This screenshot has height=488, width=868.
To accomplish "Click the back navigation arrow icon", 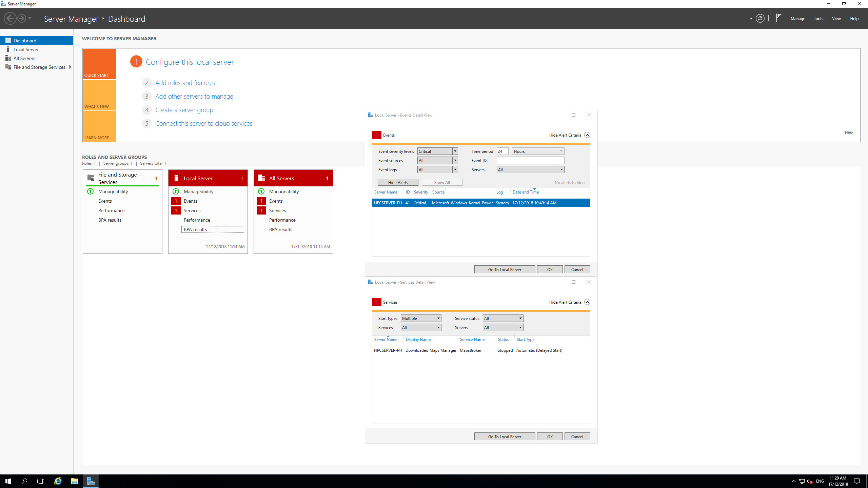I will pyautogui.click(x=10, y=18).
